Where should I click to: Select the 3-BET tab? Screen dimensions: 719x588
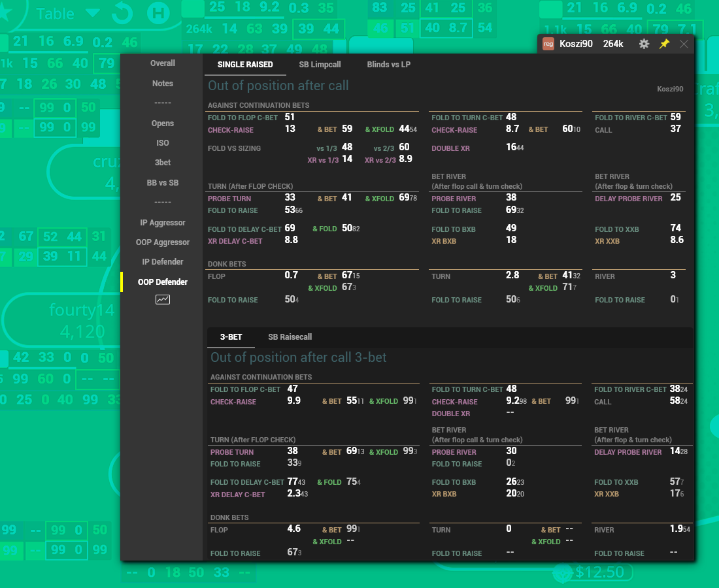[231, 337]
